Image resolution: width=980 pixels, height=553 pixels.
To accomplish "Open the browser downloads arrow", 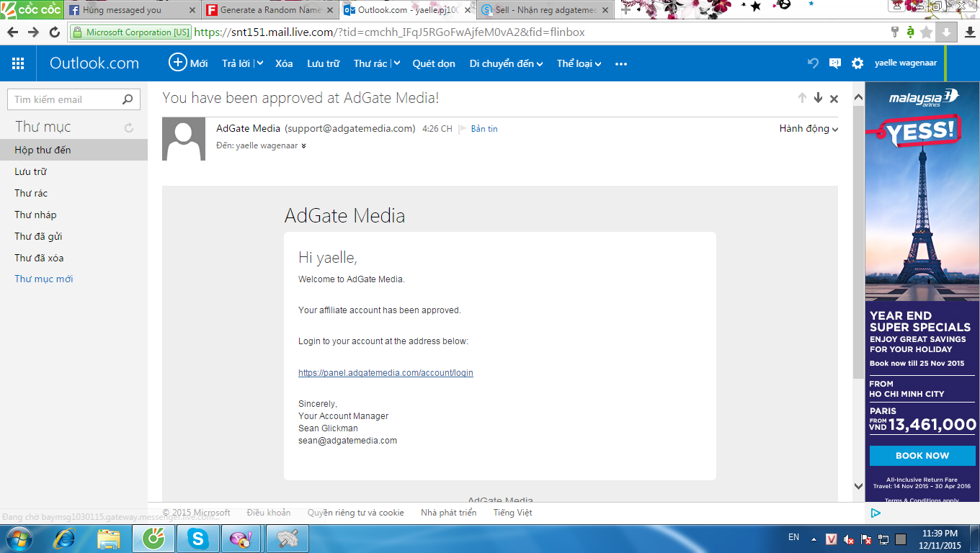I will [970, 32].
